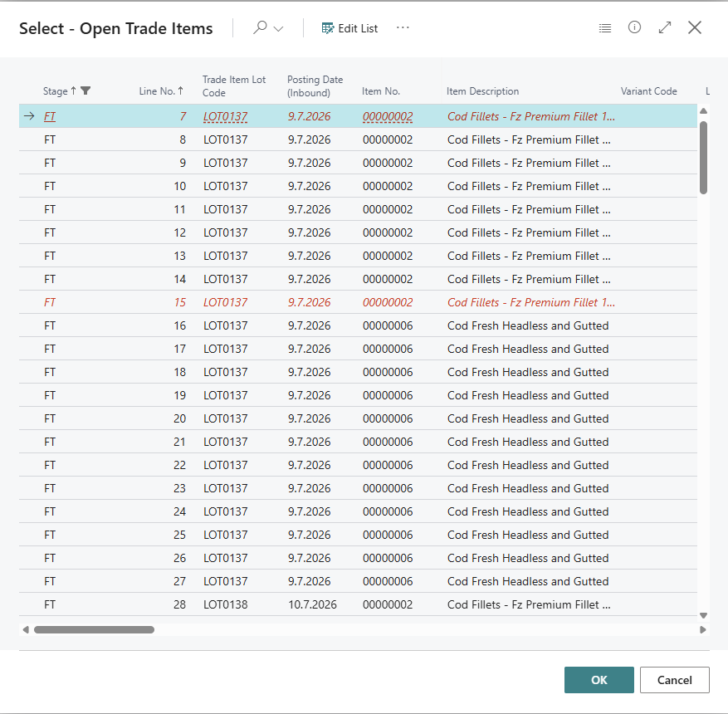Click the vertical scrollbar thumb
Screen dimensions: 728x714
click(x=703, y=158)
